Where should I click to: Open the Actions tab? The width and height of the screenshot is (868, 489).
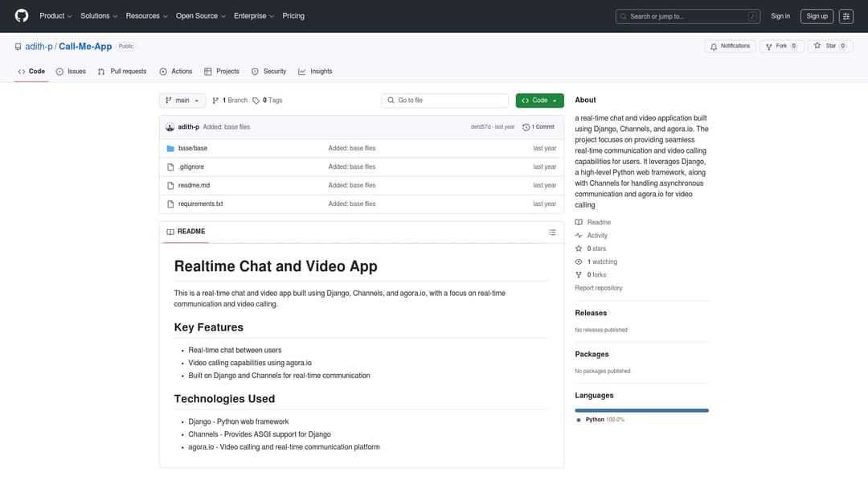coord(176,72)
